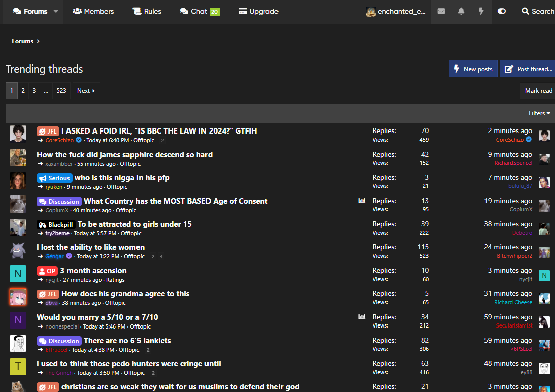Click the teal N avatar beside 3 month ascension
Viewport: 555px width, 392px height.
coord(18,274)
